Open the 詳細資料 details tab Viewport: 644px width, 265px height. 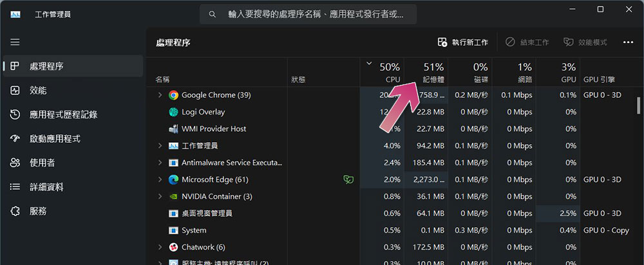[73, 187]
